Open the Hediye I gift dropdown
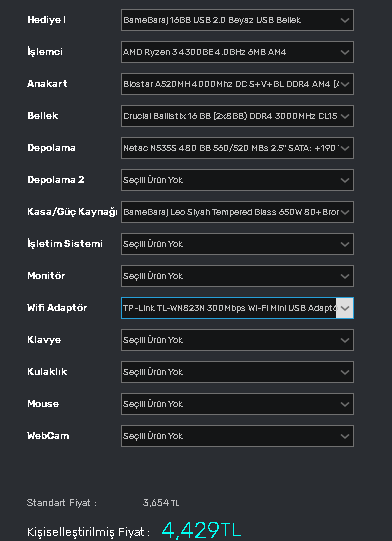392x541 pixels. [x=237, y=20]
